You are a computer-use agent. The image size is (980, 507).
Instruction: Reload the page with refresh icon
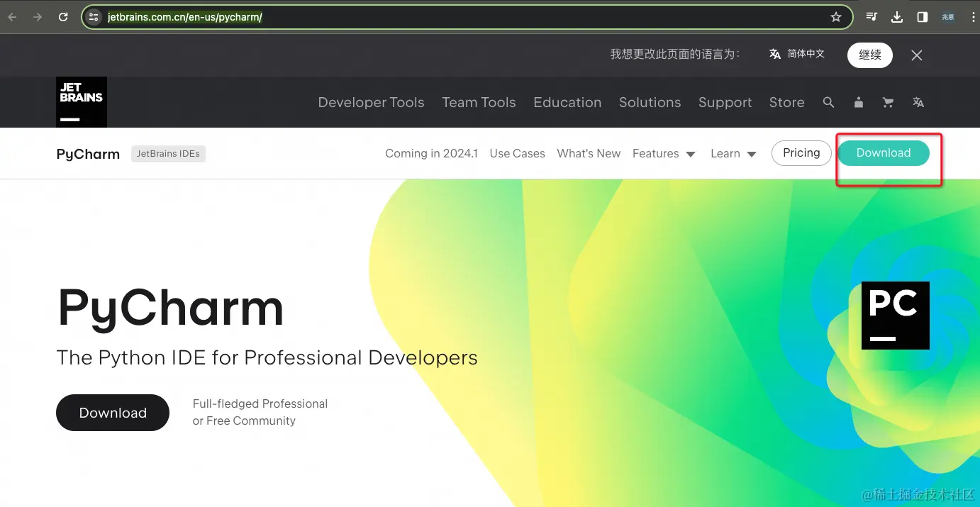click(x=63, y=17)
